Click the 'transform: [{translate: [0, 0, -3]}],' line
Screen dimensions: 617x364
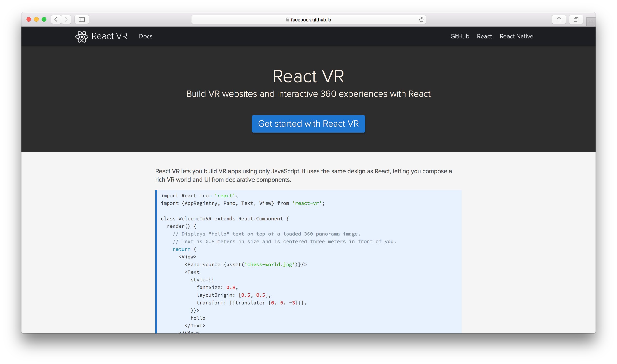tap(252, 303)
